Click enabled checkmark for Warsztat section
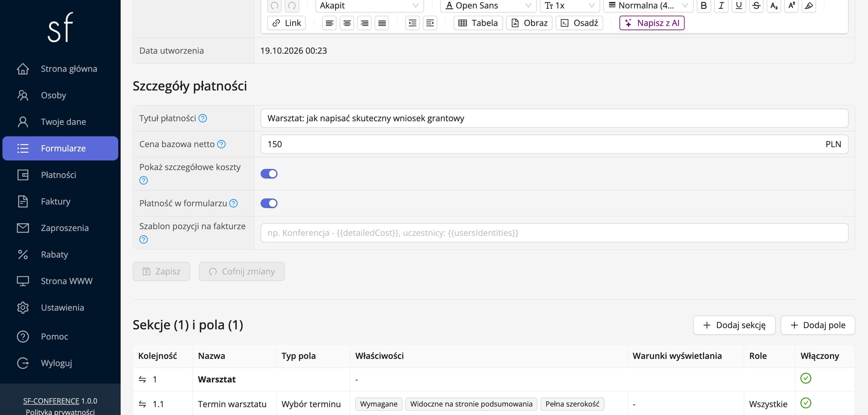Image resolution: width=868 pixels, height=415 pixels. point(806,378)
